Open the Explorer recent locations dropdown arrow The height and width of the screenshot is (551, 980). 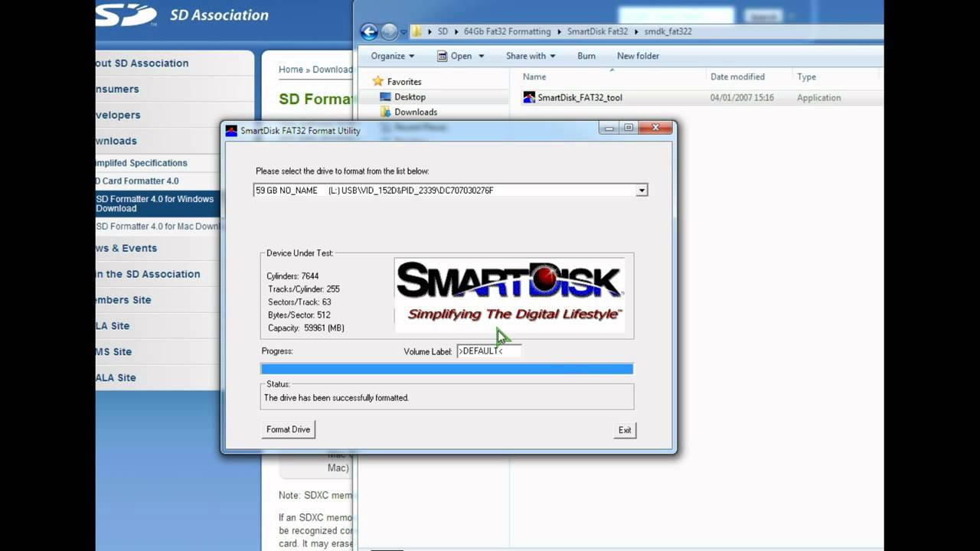(403, 32)
